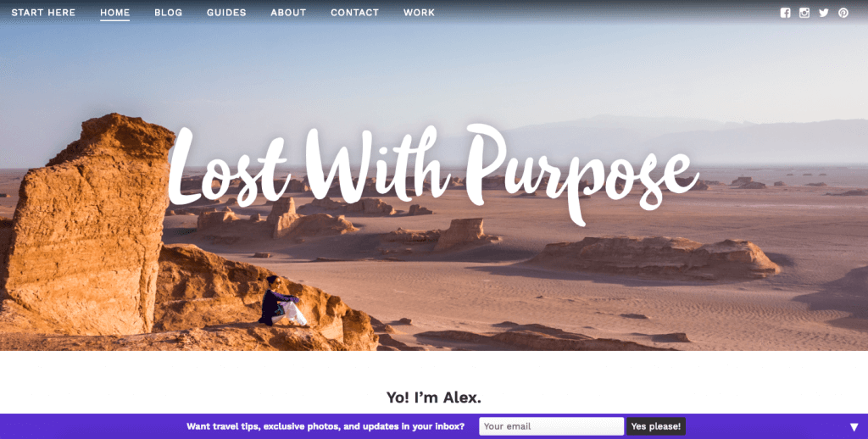The height and width of the screenshot is (439, 868).
Task: Open the Facebook social icon
Action: point(785,13)
